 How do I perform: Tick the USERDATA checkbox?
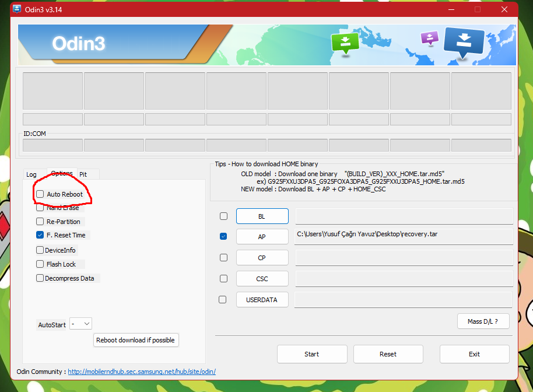[223, 299]
